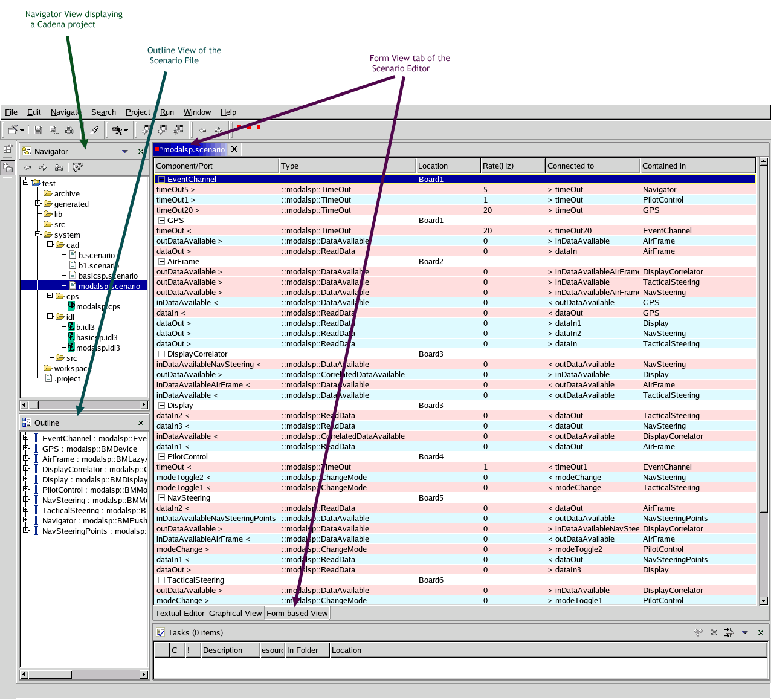Click the Tasks filter arrows icon

click(x=729, y=632)
